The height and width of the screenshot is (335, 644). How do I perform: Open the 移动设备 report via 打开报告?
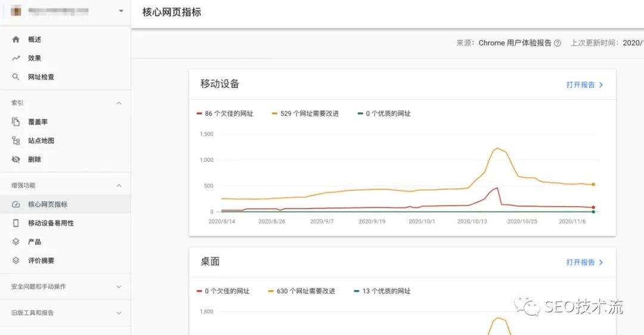(584, 85)
